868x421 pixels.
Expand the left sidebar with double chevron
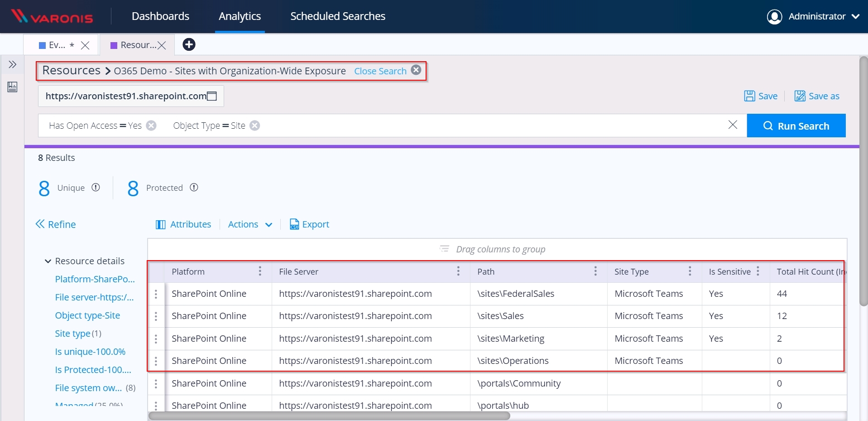click(12, 64)
